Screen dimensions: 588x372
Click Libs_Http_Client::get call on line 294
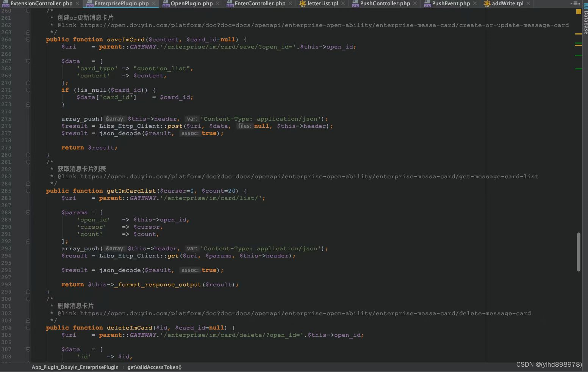click(x=139, y=256)
